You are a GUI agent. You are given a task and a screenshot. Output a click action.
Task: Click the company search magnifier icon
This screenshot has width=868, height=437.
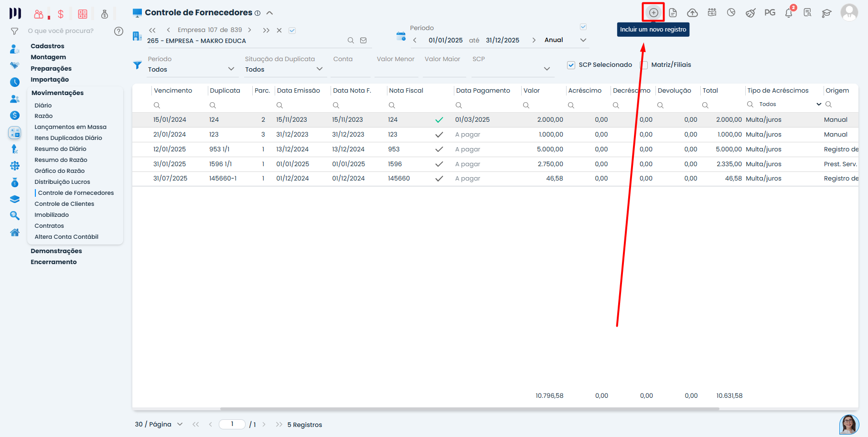(x=351, y=41)
